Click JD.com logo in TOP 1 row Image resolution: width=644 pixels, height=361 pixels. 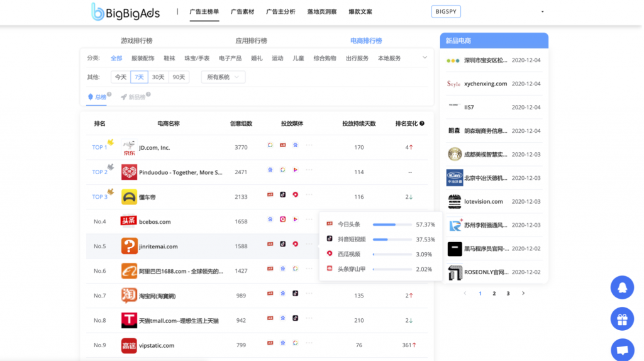tap(129, 147)
